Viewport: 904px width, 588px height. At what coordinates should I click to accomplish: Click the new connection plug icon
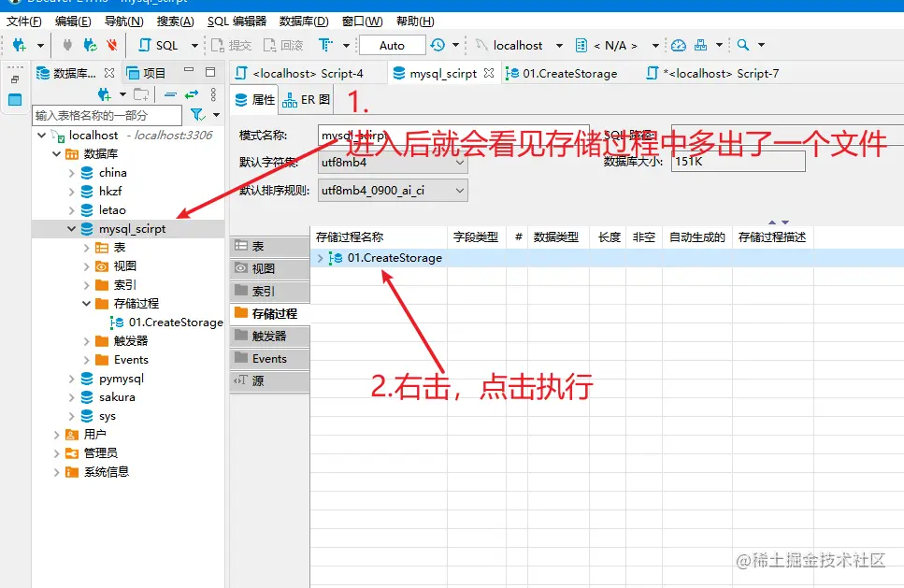tap(19, 45)
